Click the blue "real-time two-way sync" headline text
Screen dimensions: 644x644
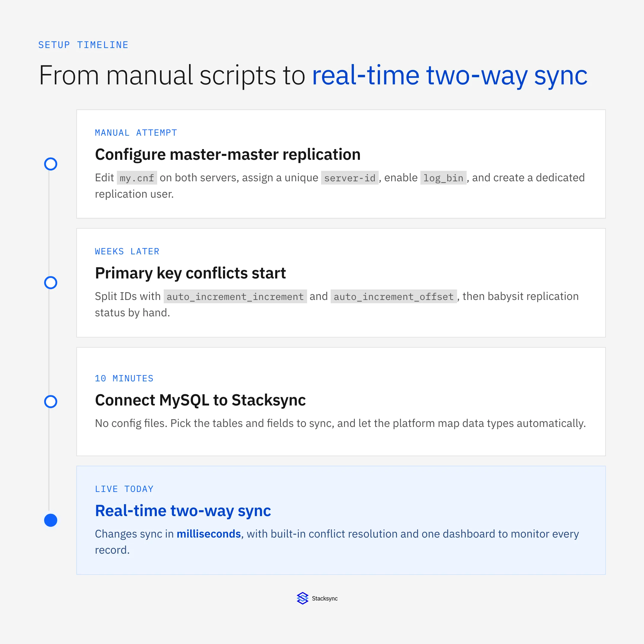click(x=450, y=76)
